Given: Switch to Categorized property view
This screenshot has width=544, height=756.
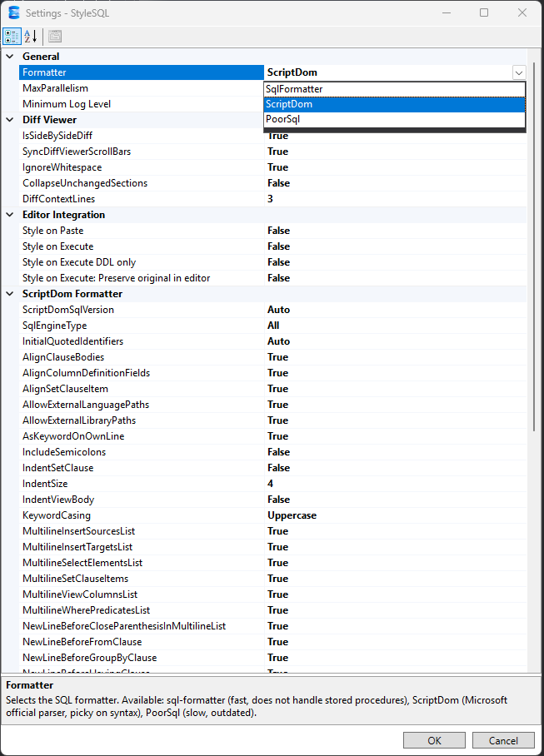Looking at the screenshot, I should [x=12, y=36].
